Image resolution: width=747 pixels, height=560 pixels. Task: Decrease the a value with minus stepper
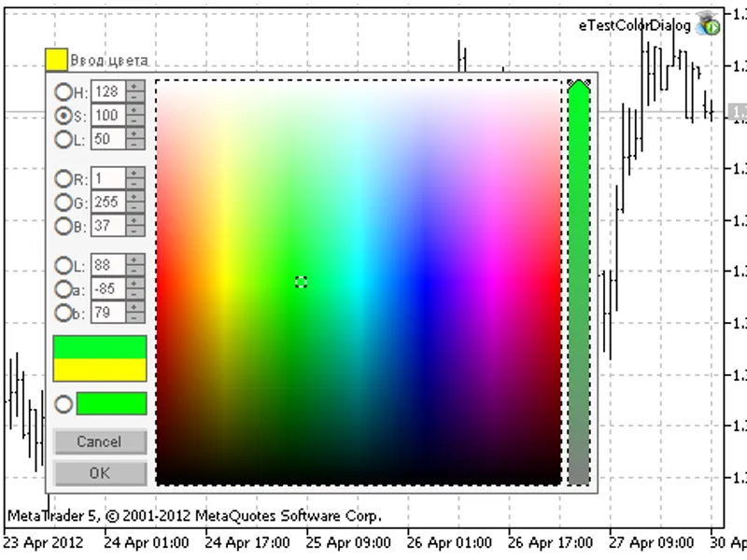click(135, 294)
